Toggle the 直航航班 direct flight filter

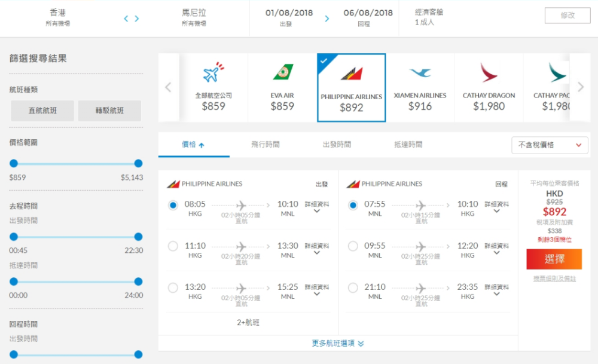point(42,111)
